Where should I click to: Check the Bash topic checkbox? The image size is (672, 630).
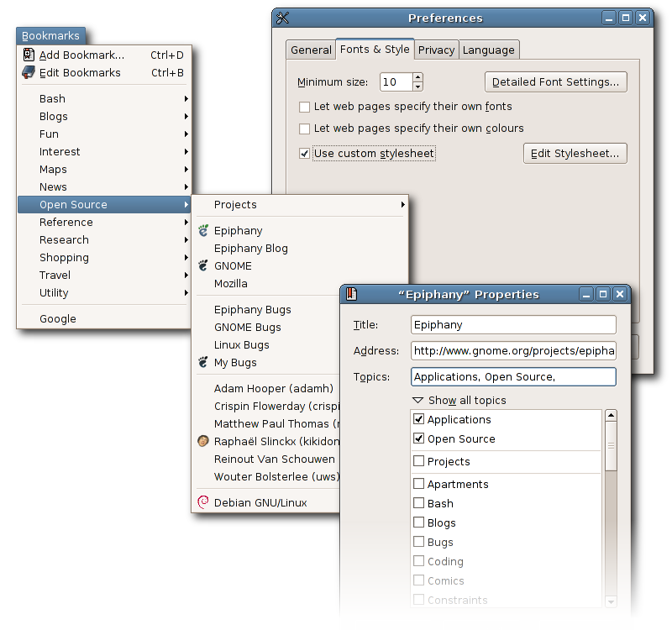[x=418, y=503]
